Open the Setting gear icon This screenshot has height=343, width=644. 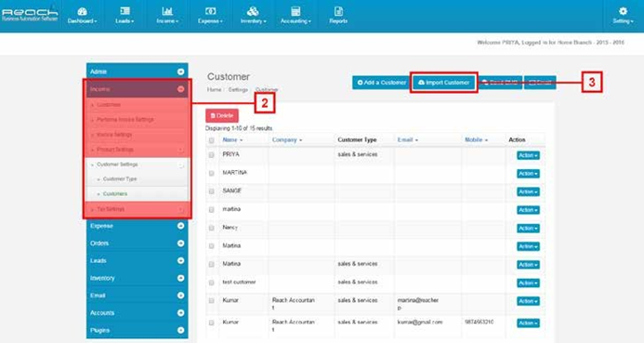pyautogui.click(x=623, y=11)
